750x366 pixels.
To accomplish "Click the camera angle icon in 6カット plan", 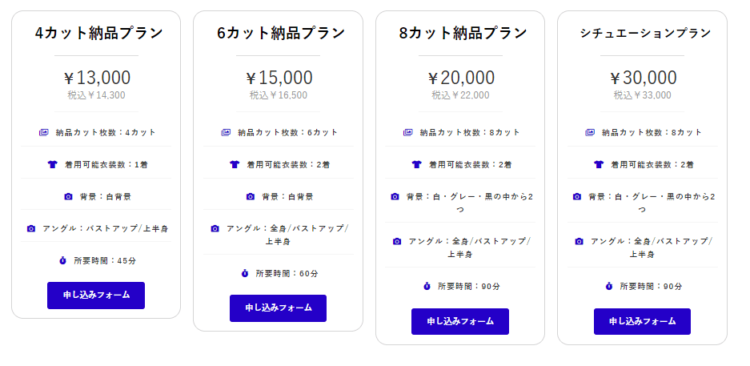I will tap(215, 229).
